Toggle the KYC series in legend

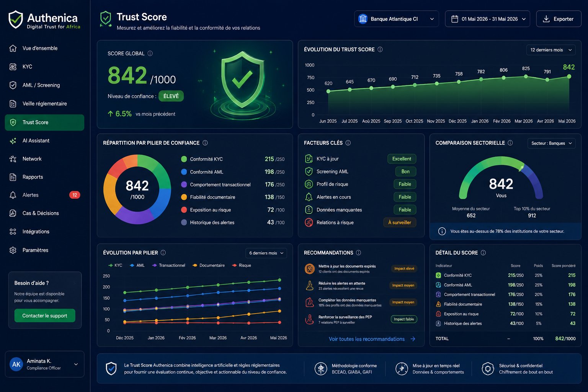(x=115, y=265)
